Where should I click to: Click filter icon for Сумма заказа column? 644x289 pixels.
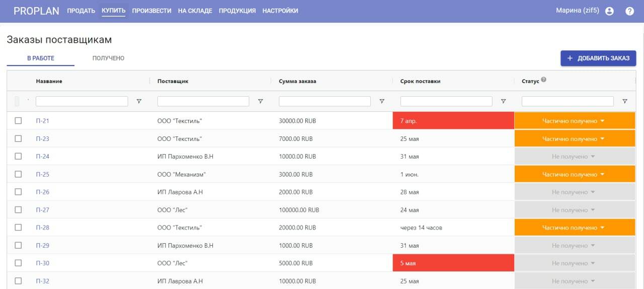[382, 101]
